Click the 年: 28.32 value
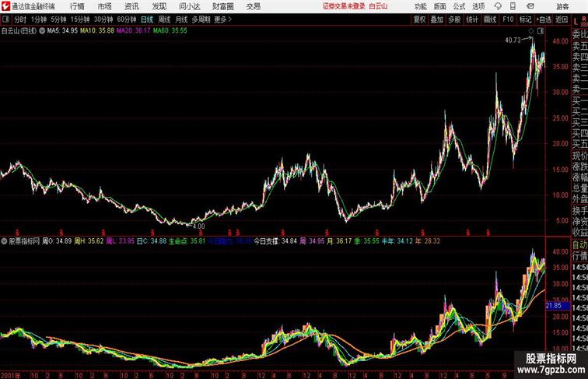 click(x=428, y=241)
